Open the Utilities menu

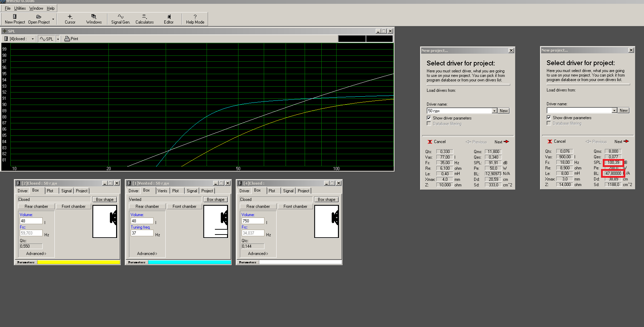click(20, 8)
